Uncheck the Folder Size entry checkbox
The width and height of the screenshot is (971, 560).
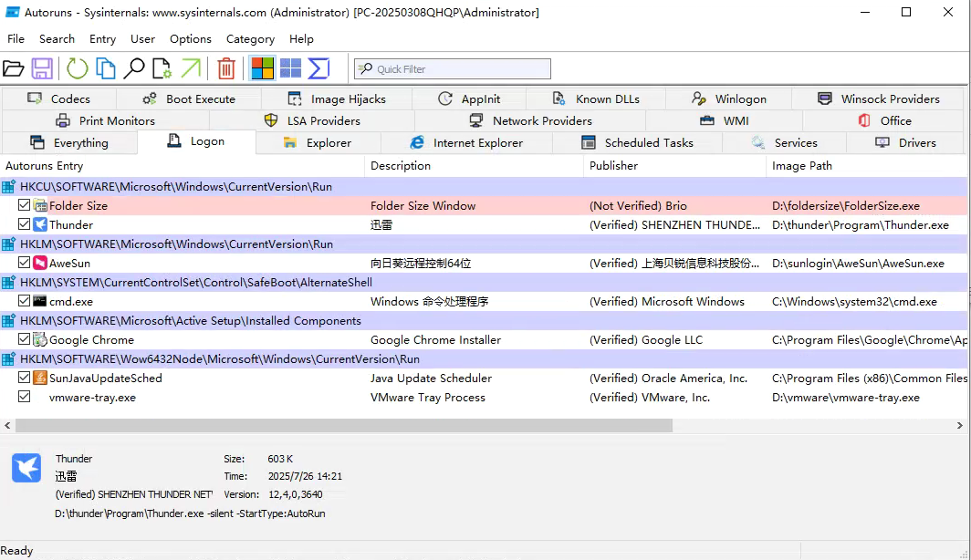[x=24, y=205]
